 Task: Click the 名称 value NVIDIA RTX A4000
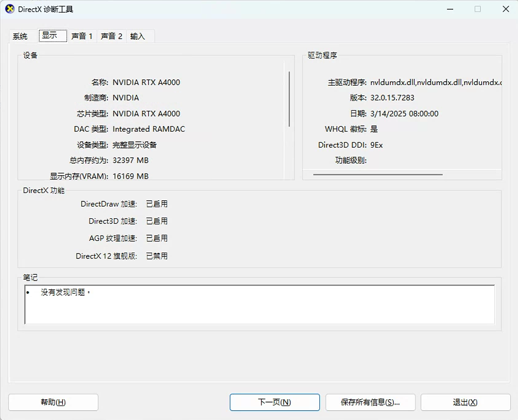pyautogui.click(x=146, y=82)
